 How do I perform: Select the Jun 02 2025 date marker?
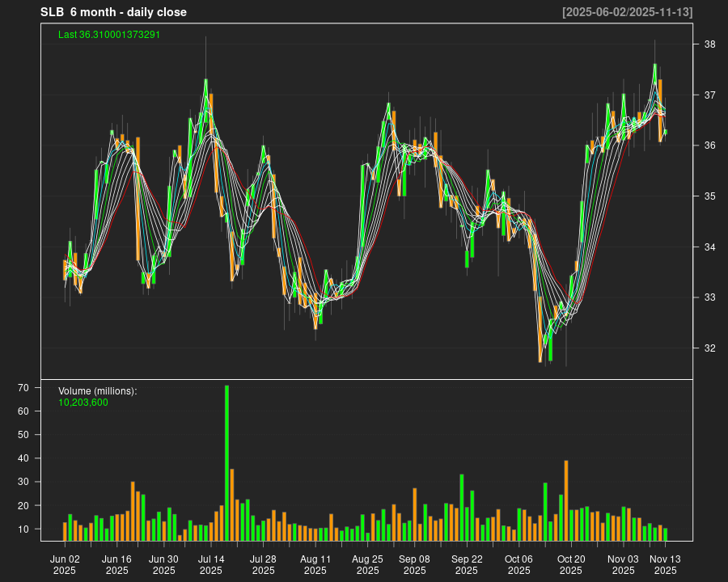point(65,564)
